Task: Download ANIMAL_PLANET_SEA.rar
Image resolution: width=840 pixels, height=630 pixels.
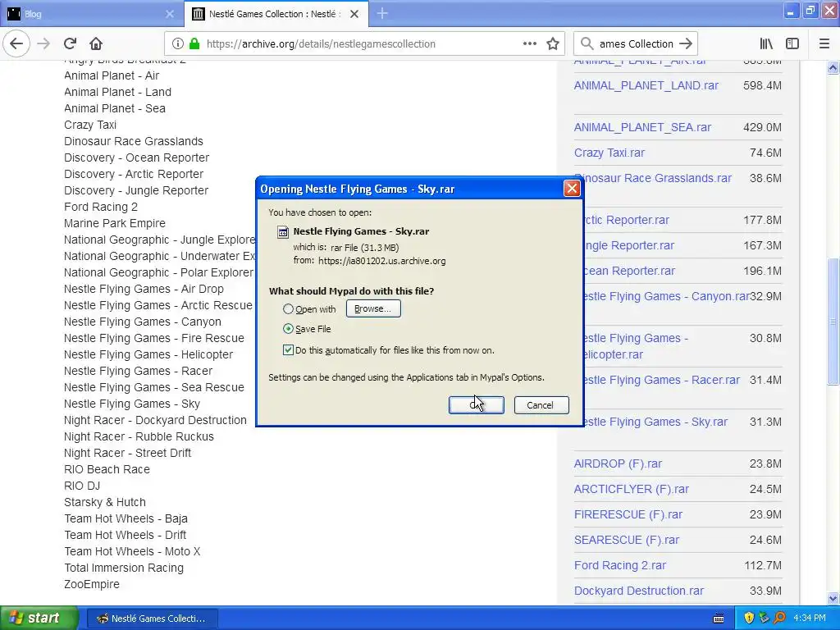Action: (x=642, y=127)
